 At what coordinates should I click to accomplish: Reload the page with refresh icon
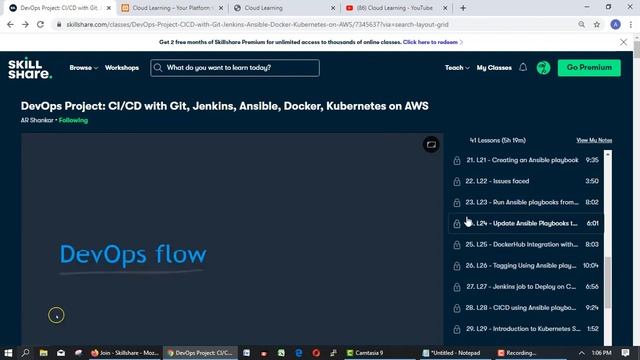40,24
